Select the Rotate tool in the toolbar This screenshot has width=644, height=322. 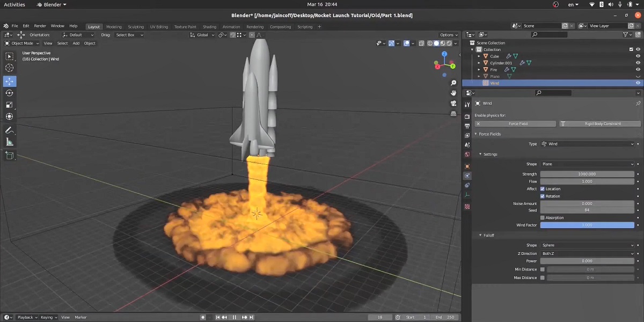click(9, 92)
